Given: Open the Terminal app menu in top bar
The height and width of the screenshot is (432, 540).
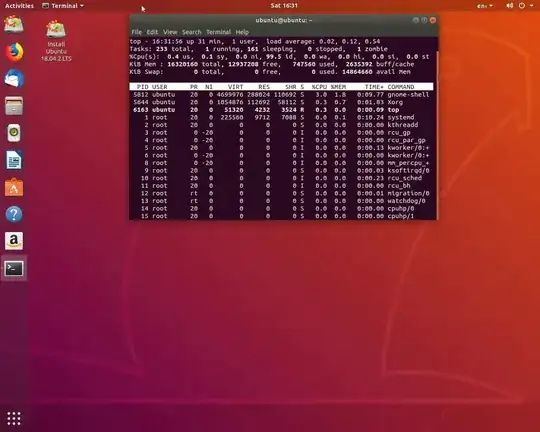Looking at the screenshot, I should coord(63,6).
